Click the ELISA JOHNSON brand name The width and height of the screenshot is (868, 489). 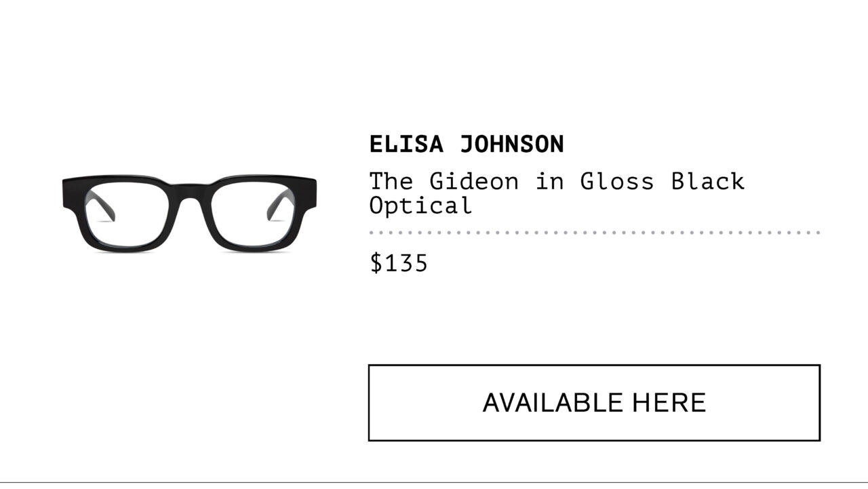(467, 144)
